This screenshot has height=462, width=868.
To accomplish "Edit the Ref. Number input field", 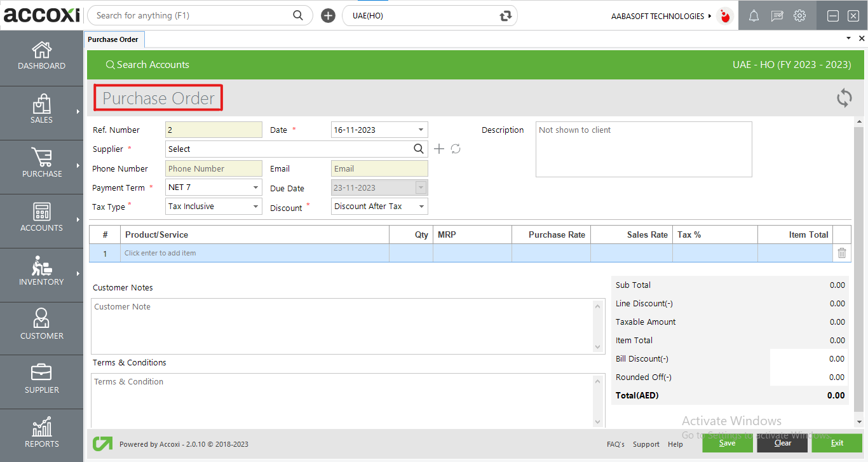I will click(x=214, y=129).
